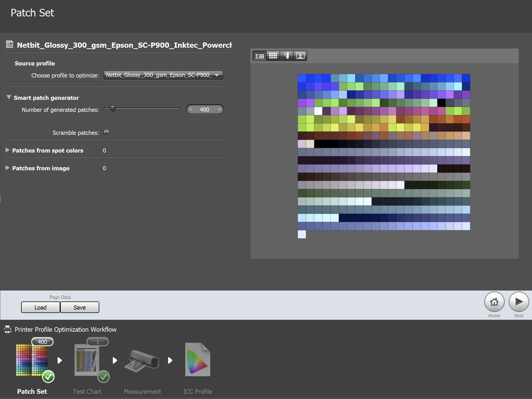Click the Load page data button
The image size is (532, 399).
click(x=40, y=307)
